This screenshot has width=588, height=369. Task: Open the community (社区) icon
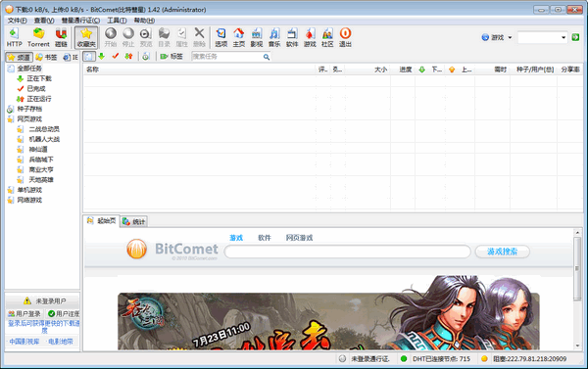point(327,37)
